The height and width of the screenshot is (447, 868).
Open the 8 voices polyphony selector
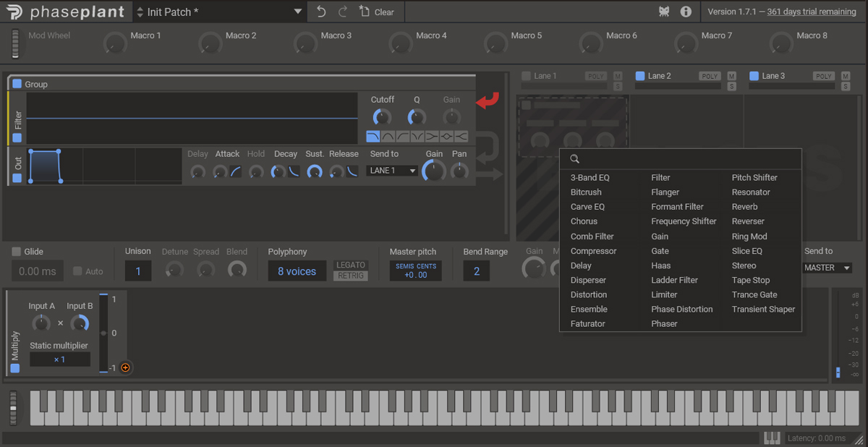297,271
